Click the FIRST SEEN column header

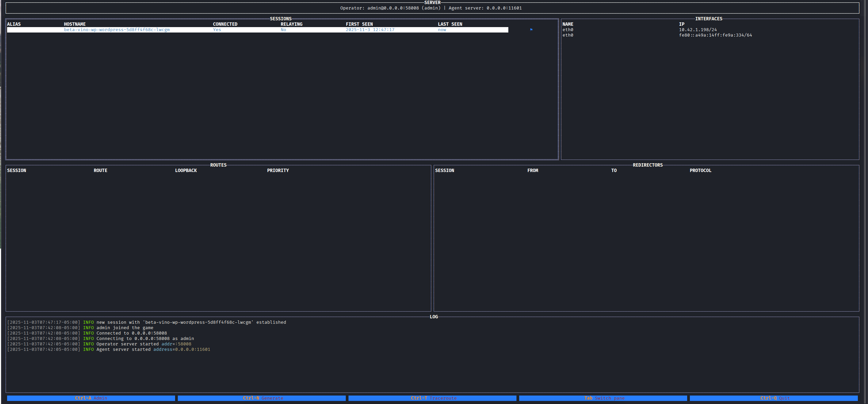359,24
